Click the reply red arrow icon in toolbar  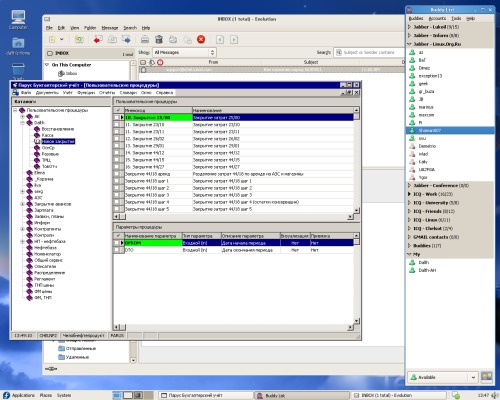pos(98,39)
